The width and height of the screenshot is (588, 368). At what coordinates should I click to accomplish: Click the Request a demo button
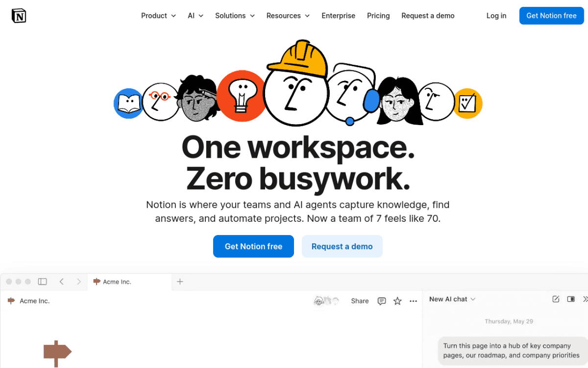click(x=342, y=246)
